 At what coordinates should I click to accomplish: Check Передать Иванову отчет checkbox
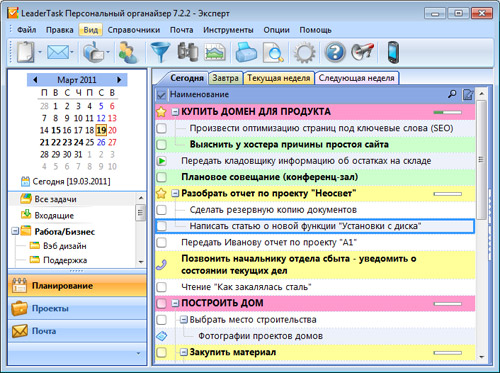pos(162,242)
